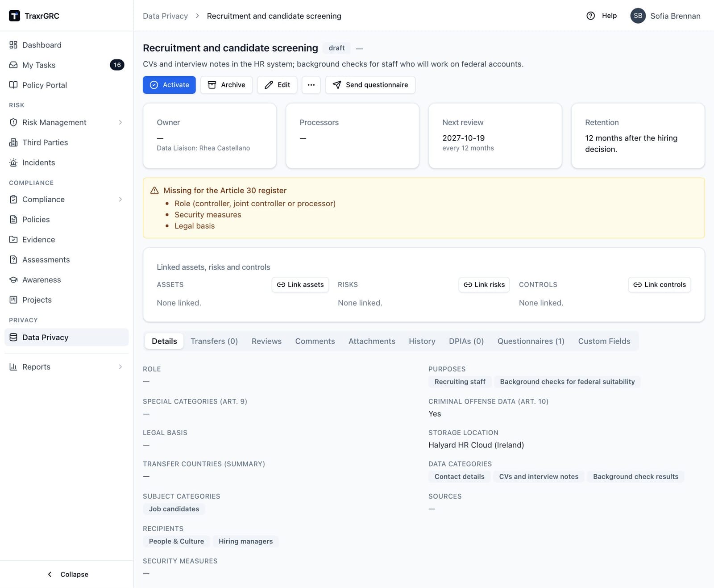Click the Data Privacy database icon
Image resolution: width=714 pixels, height=588 pixels.
(x=13, y=337)
